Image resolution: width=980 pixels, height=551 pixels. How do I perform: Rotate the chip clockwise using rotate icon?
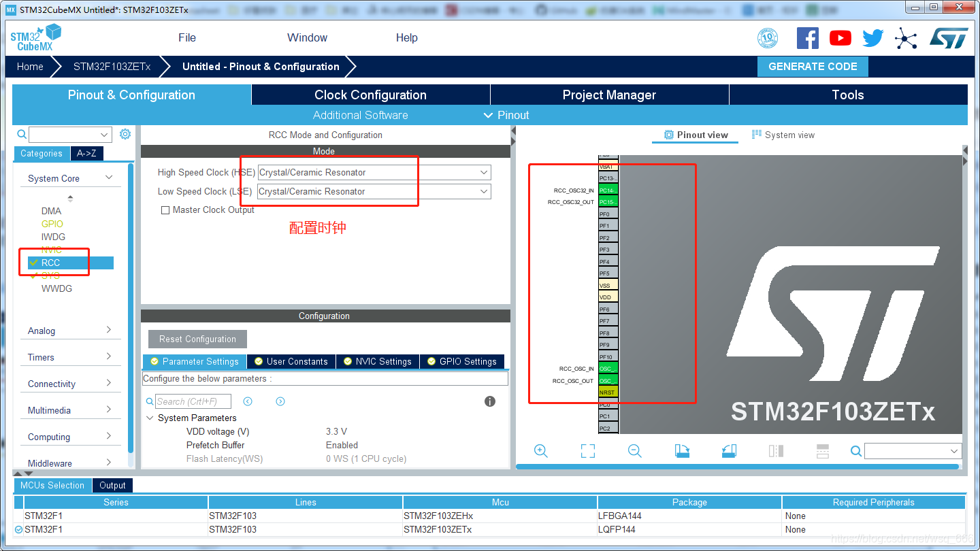(x=682, y=450)
